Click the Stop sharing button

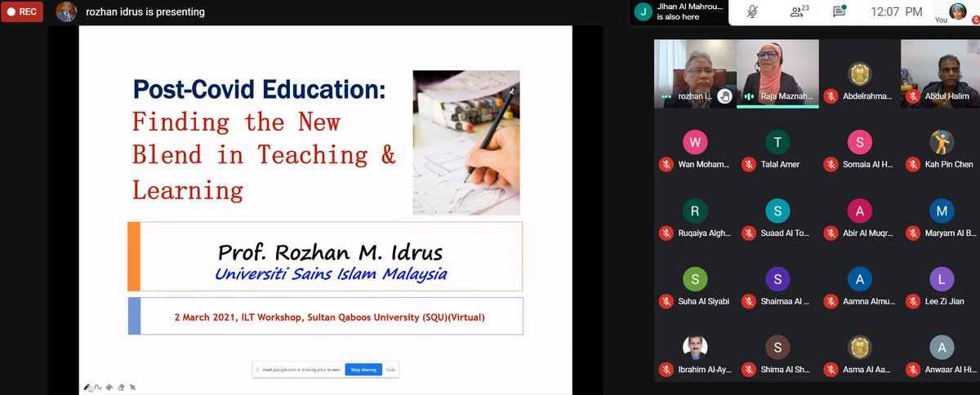click(x=363, y=370)
